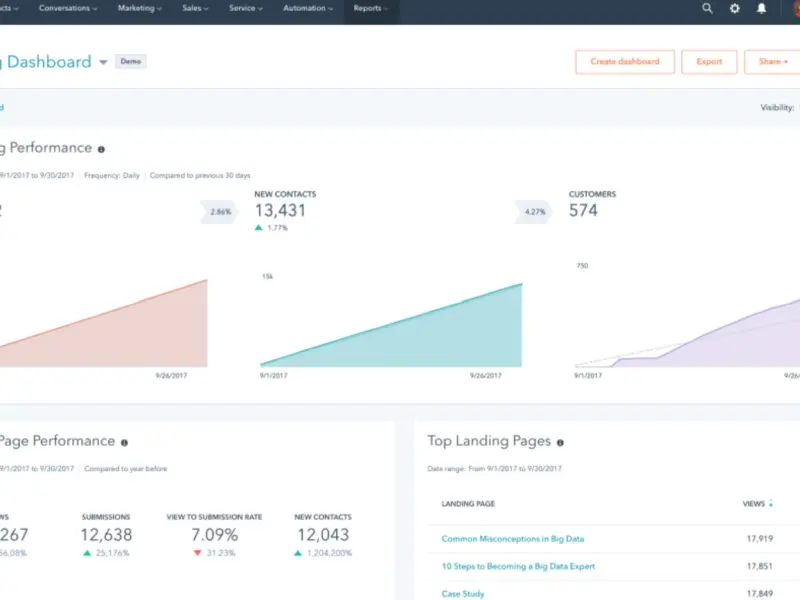Click info icon beside Top Landing Pages

pos(560,442)
